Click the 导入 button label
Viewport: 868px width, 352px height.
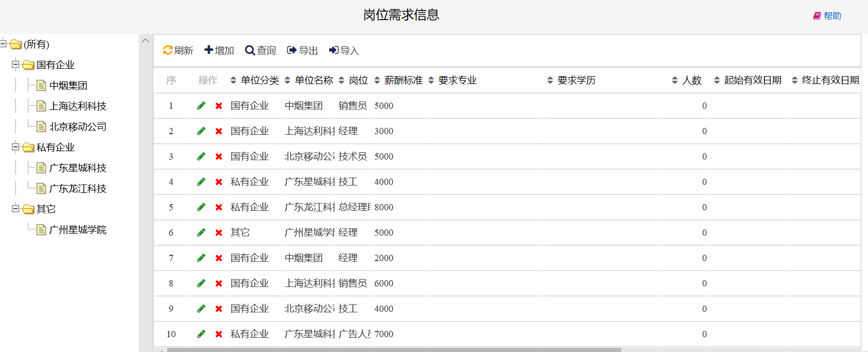click(350, 50)
